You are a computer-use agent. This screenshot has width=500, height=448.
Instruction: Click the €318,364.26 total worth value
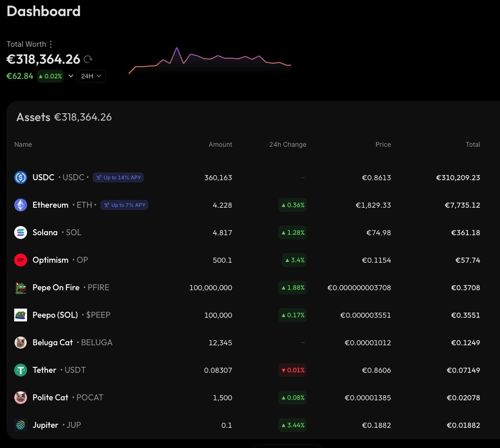pyautogui.click(x=44, y=59)
